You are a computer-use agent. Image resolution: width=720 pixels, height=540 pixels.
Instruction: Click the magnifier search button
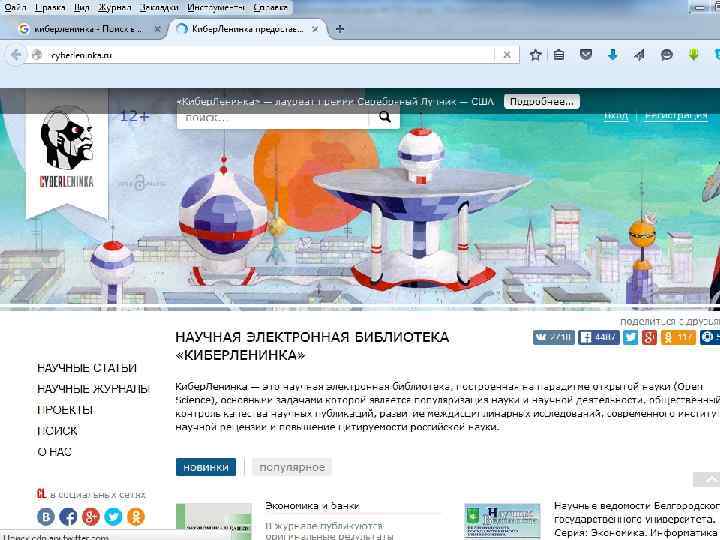[384, 118]
